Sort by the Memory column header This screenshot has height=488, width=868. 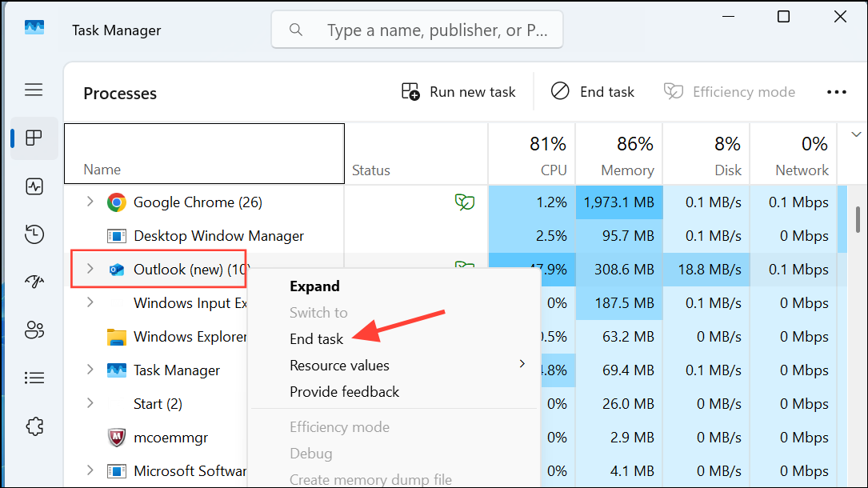(x=619, y=154)
